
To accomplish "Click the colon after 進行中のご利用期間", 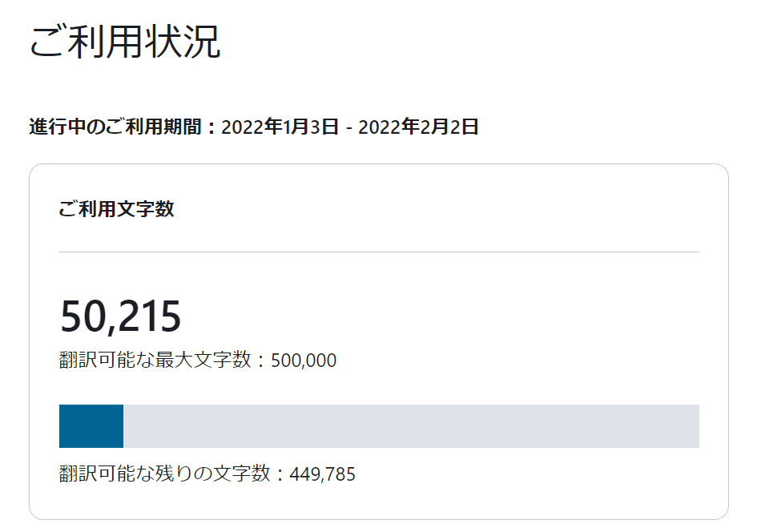I will (x=211, y=128).
